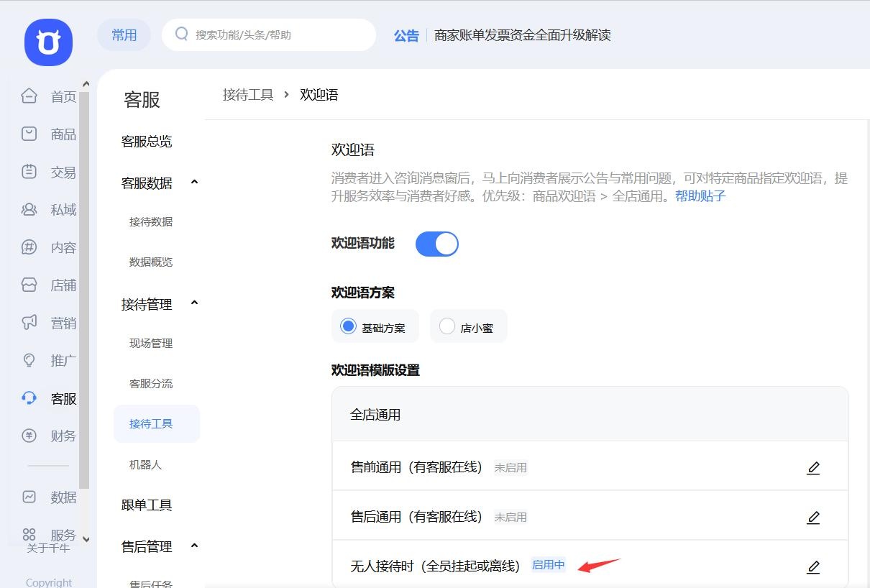Open 数据概览 menu item

point(151,262)
